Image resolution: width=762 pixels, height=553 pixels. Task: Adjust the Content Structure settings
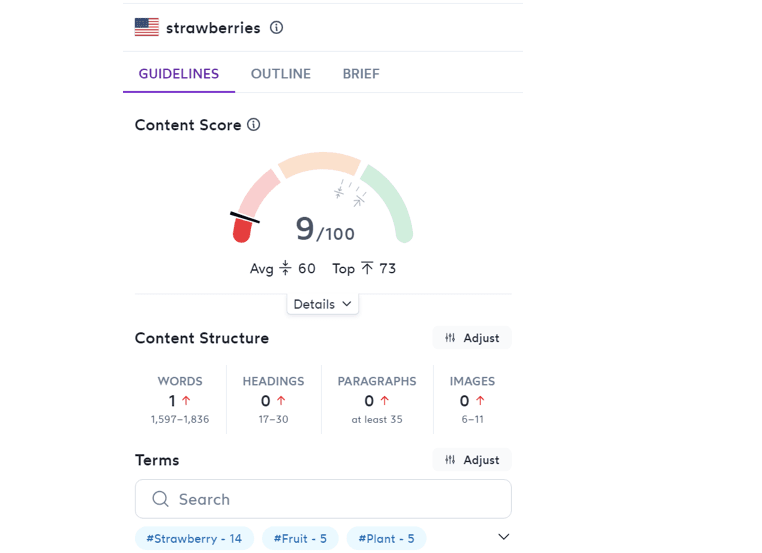coord(472,338)
